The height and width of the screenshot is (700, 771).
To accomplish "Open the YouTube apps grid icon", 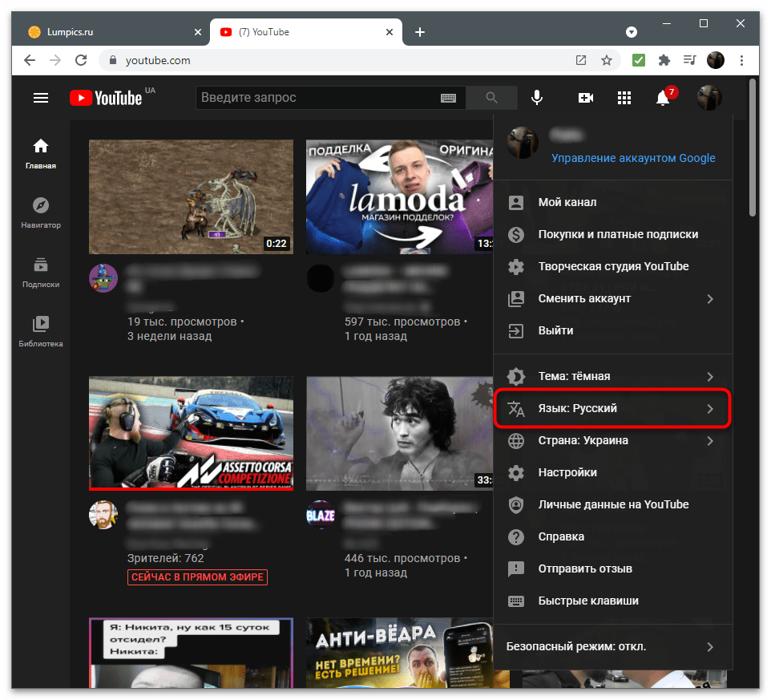I will (624, 98).
